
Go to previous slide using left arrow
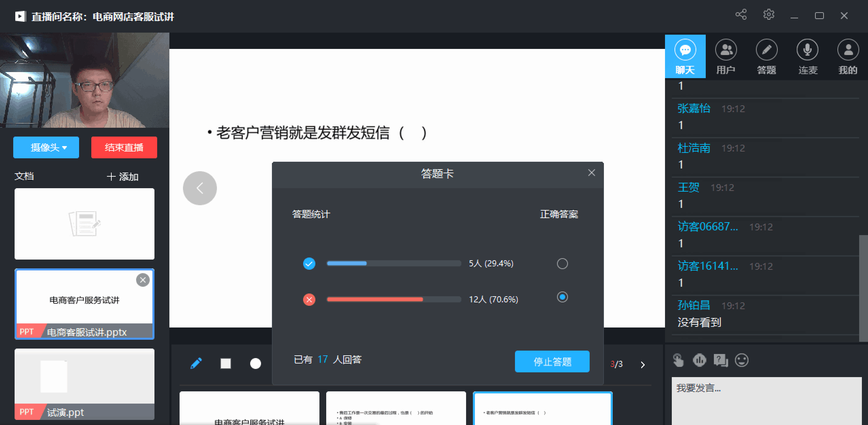point(200,188)
